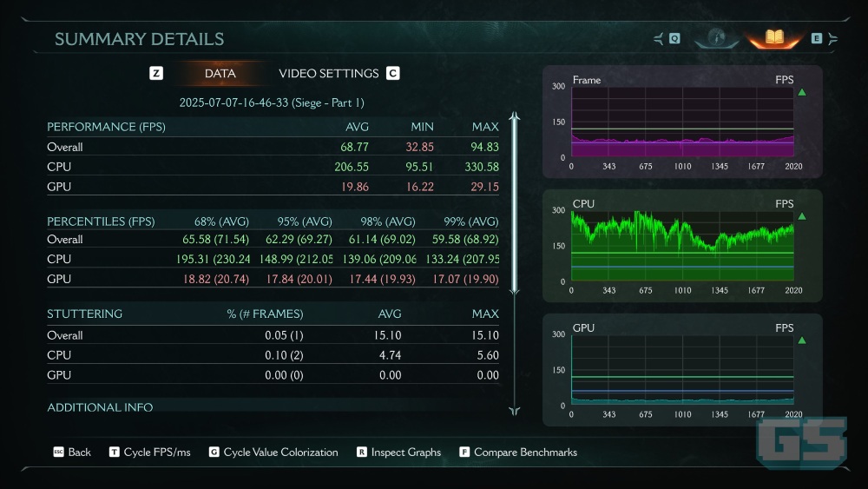This screenshot has width=868, height=489.
Task: Click GPU stuttering 0.00 (0)
Action: pos(284,375)
